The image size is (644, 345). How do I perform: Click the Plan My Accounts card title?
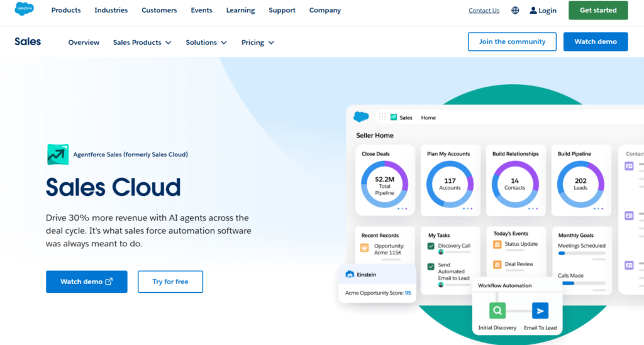pos(448,154)
